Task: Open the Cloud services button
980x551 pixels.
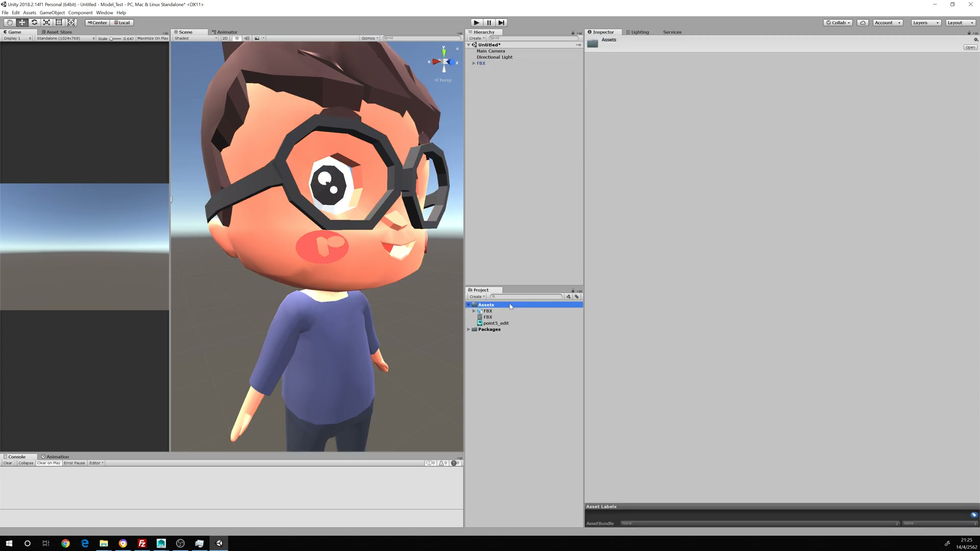Action: click(863, 22)
